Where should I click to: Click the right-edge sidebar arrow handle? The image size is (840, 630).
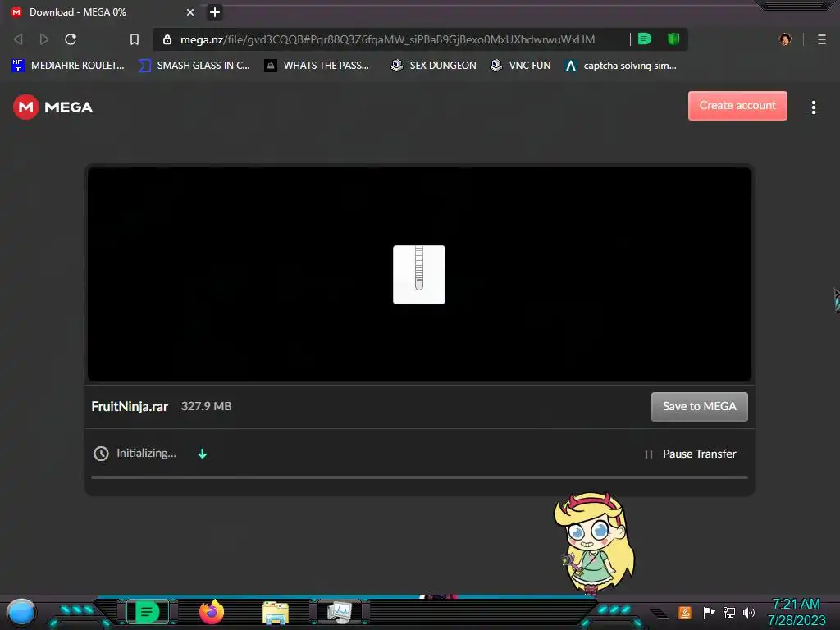tap(837, 300)
